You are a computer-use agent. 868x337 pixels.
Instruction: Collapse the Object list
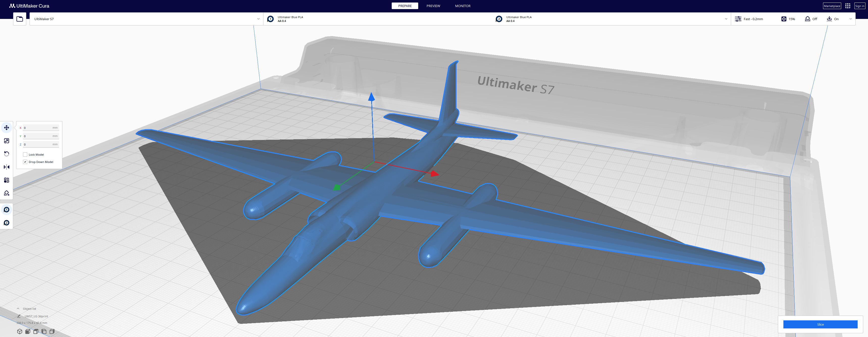click(x=18, y=309)
